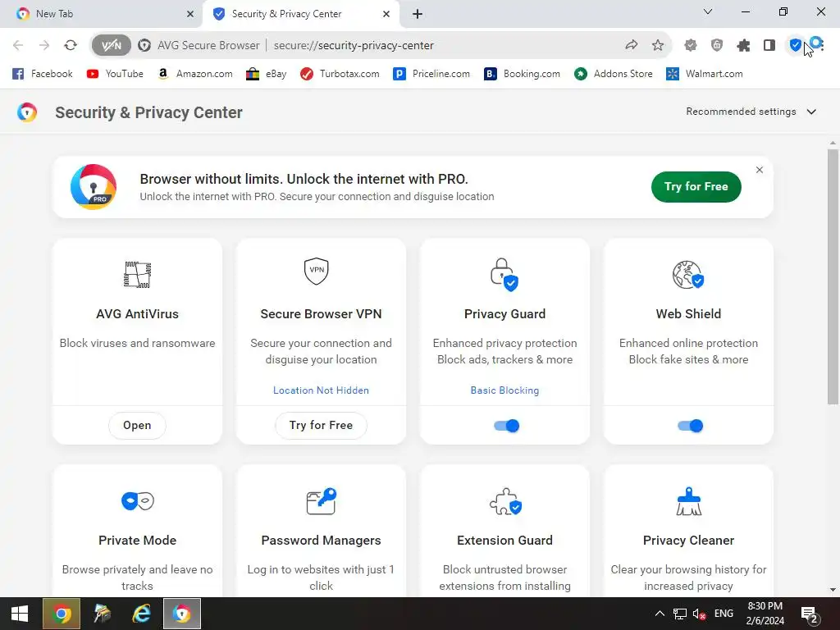Go forward using the forward arrow
The image size is (840, 630).
coord(44,46)
